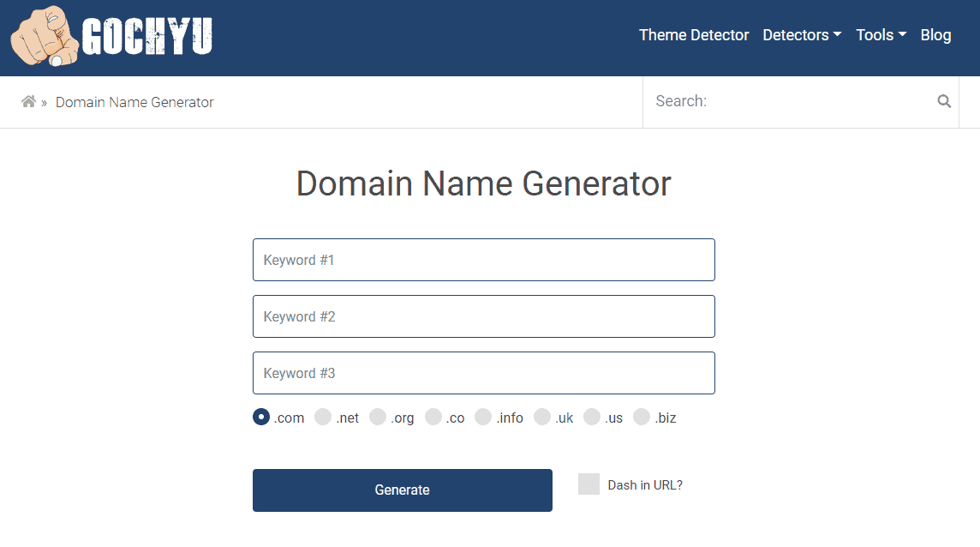The image size is (980, 547).
Task: Go to home via the house icon
Action: point(28,101)
